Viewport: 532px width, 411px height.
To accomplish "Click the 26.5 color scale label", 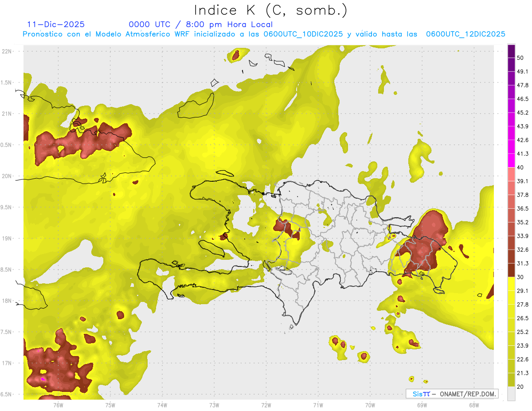I will tap(523, 318).
